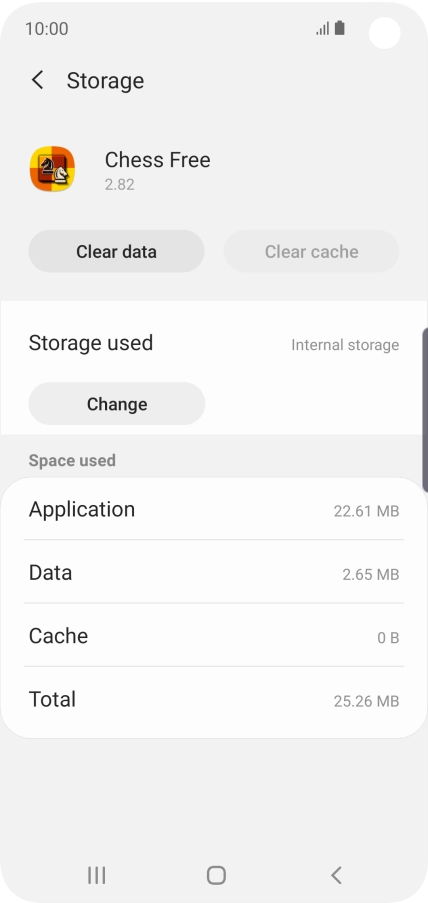Tap the clock in status bar
This screenshot has height=903, width=428.
click(x=47, y=29)
